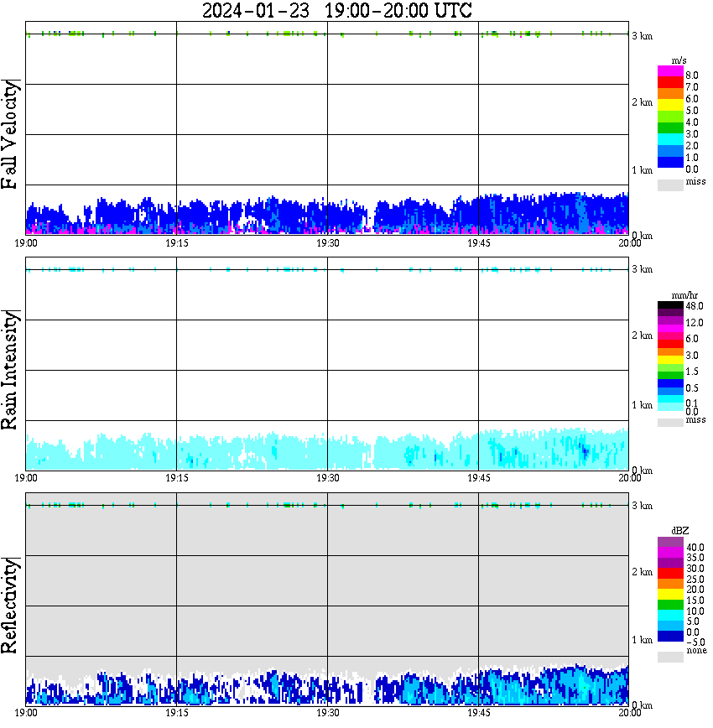Click 19:45 tick under Fall Velocity panel
The image size is (713, 728).
tap(479, 243)
